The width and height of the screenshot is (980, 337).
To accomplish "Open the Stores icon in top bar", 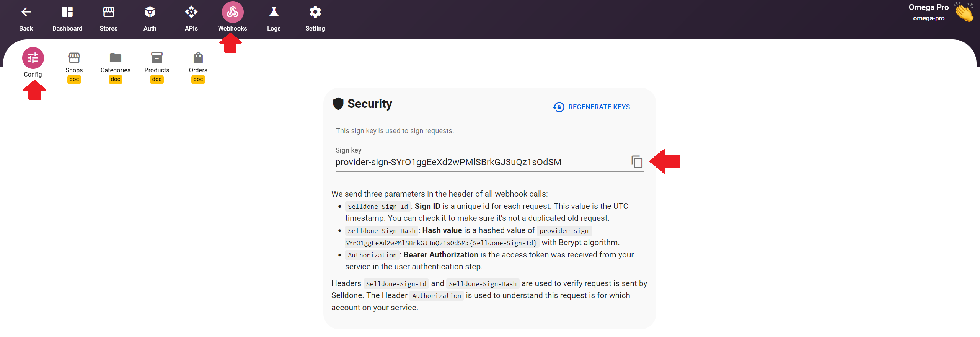I will 109,12.
